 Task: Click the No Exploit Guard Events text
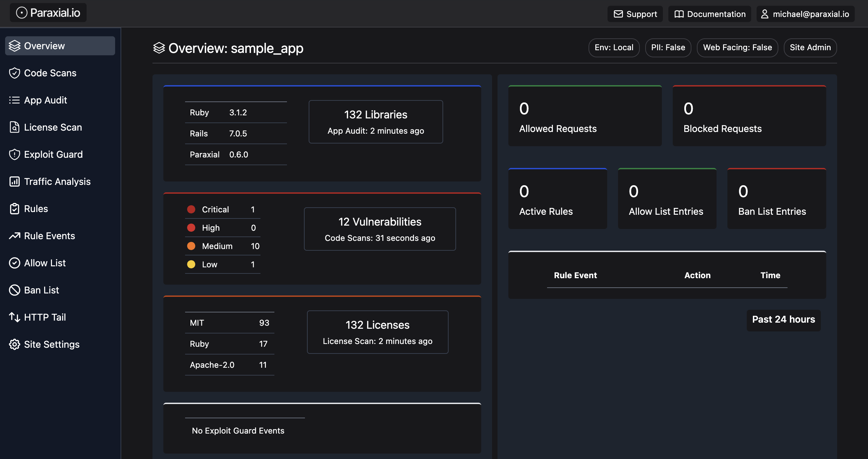[238, 431]
